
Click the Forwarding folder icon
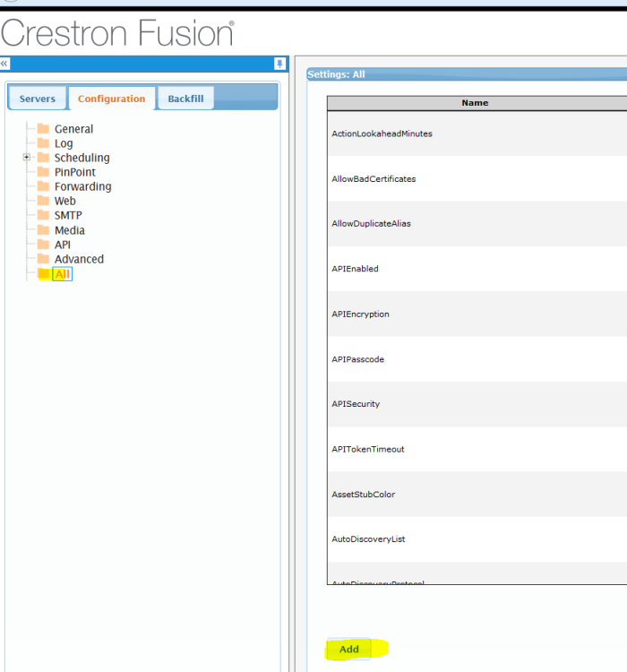[43, 186]
